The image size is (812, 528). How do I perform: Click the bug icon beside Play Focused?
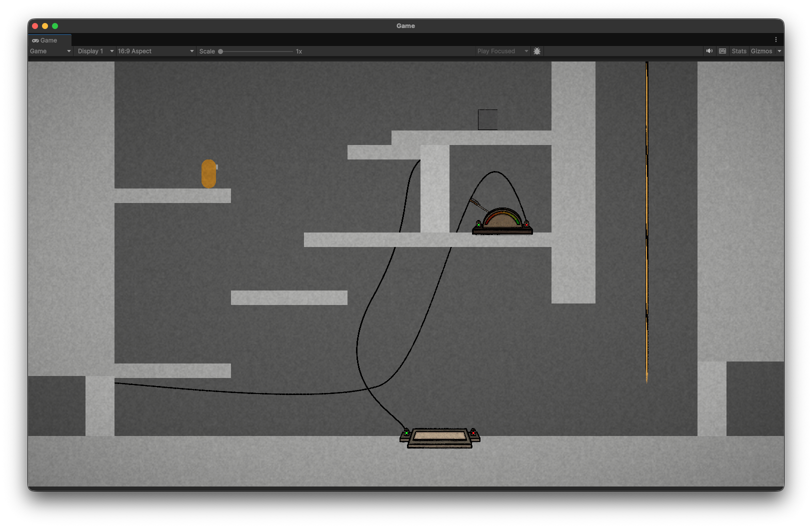click(x=537, y=51)
